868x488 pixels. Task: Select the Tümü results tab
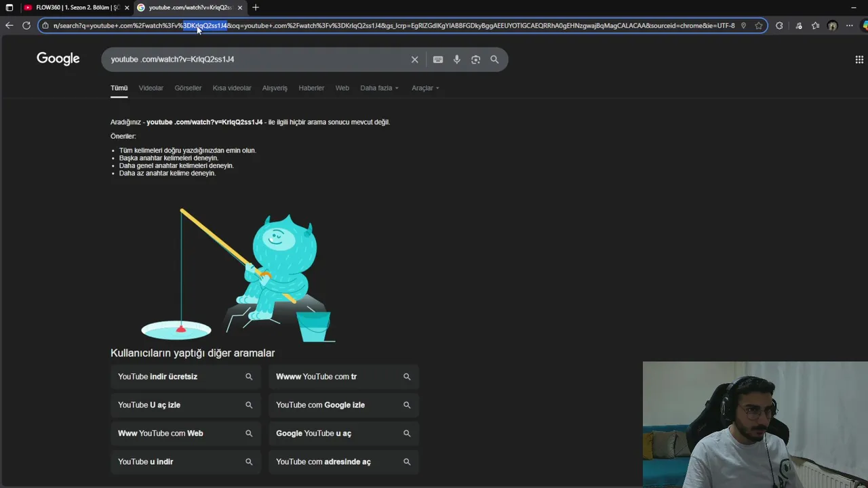119,88
